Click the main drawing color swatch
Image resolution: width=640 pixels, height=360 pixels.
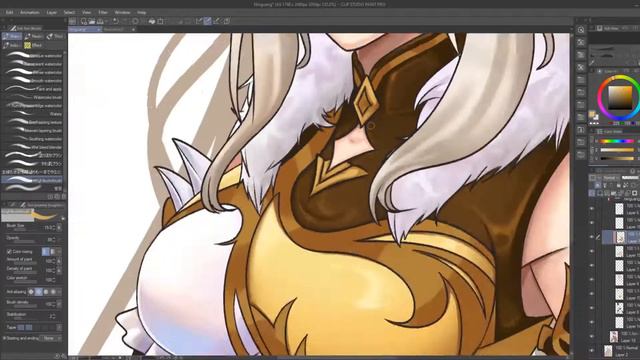592,114
